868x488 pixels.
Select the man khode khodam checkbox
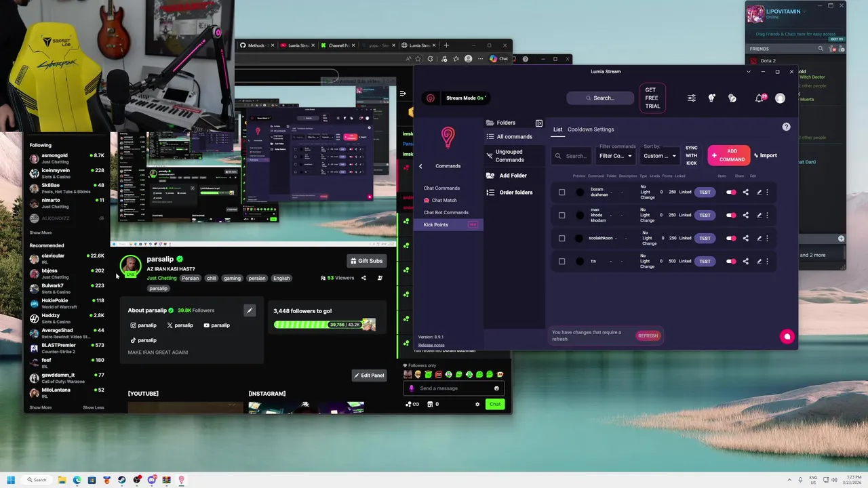[561, 216]
